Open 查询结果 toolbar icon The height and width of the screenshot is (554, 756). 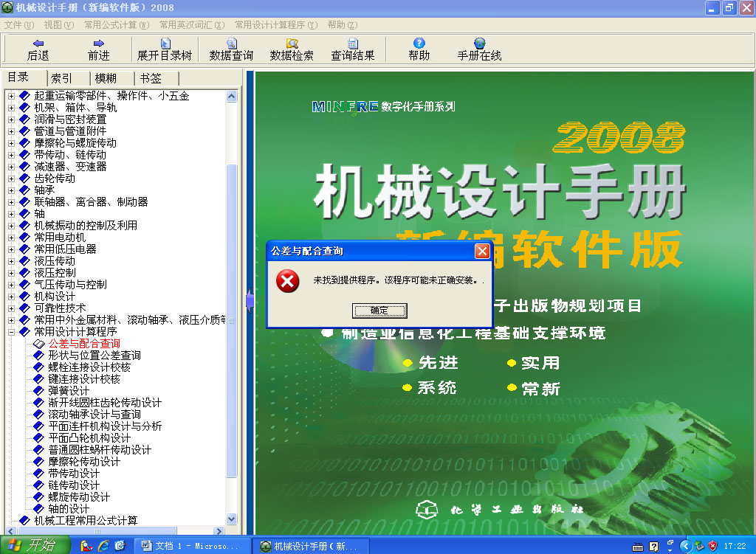(353, 44)
